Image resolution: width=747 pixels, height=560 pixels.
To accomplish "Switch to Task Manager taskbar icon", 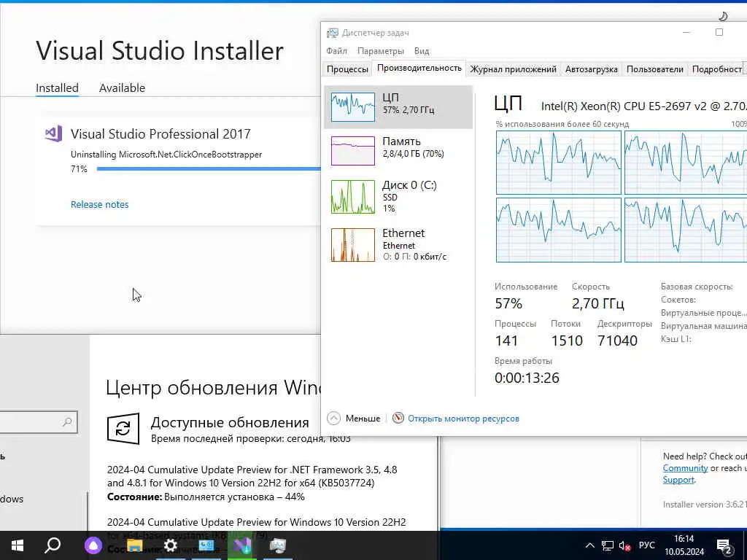I will pyautogui.click(x=277, y=545).
